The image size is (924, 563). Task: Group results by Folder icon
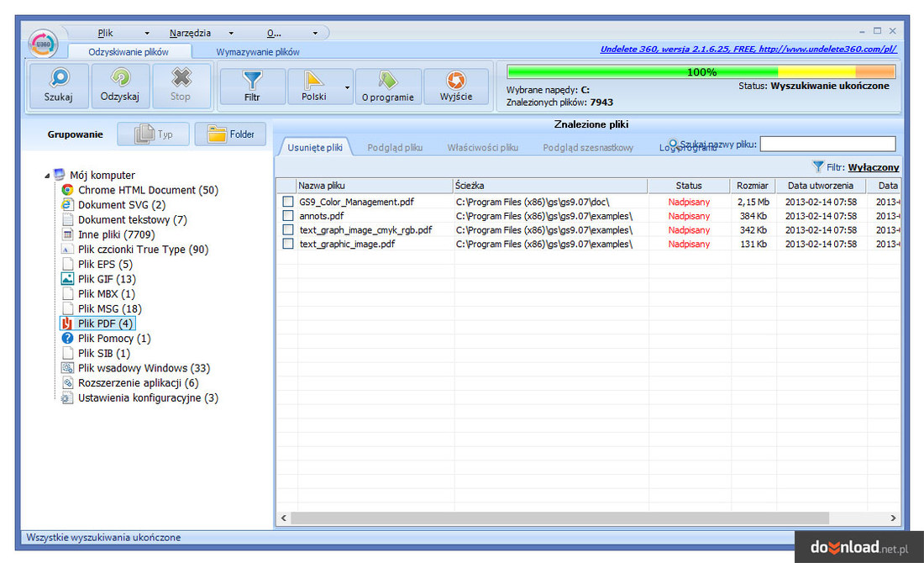click(217, 134)
